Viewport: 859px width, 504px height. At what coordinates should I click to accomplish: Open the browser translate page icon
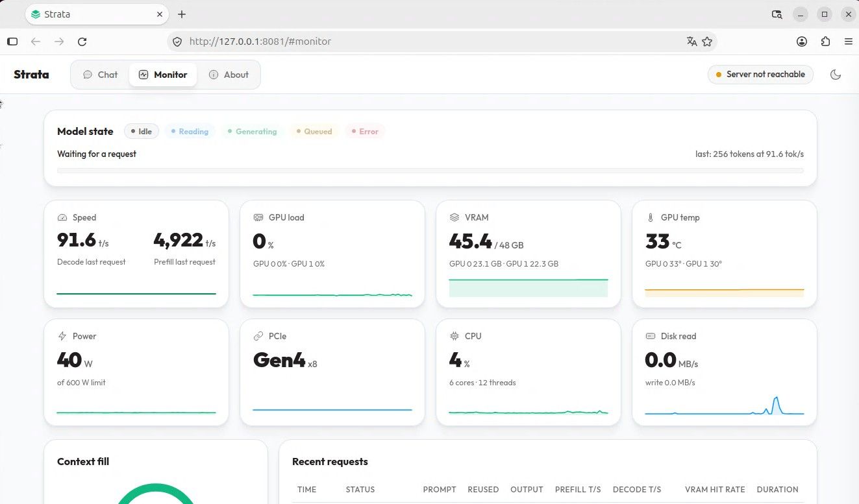(x=691, y=42)
